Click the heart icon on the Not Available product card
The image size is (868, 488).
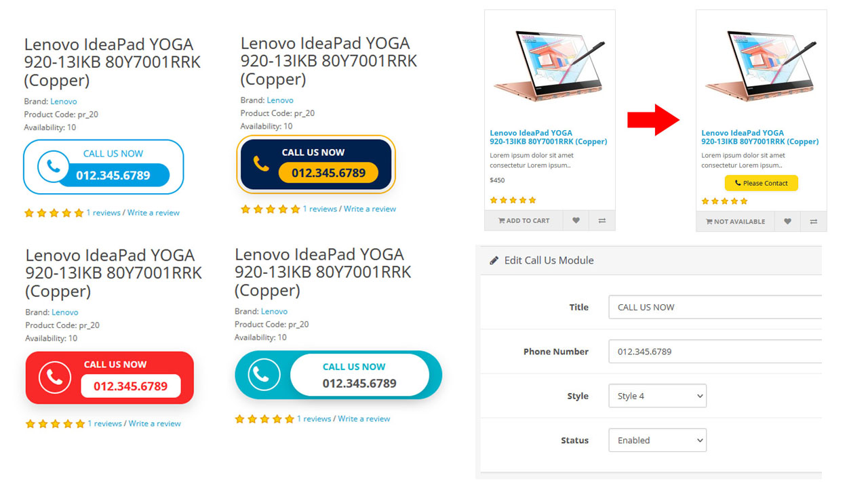coord(787,221)
